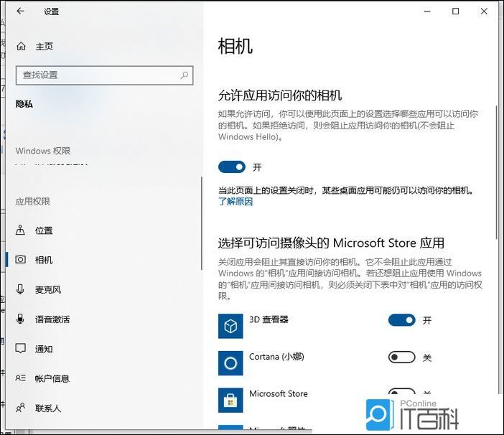Click the Microsoft Store app name

(x=279, y=393)
